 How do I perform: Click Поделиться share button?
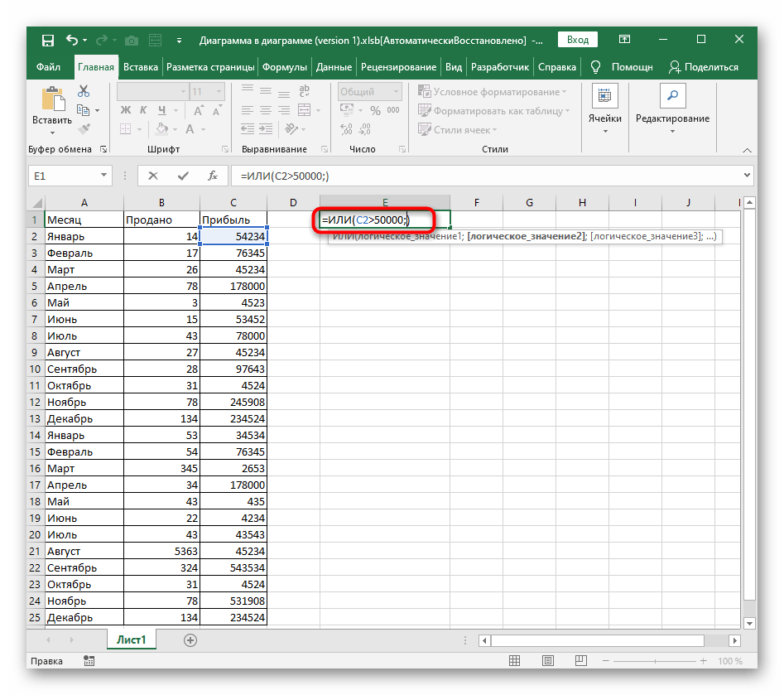coord(704,67)
